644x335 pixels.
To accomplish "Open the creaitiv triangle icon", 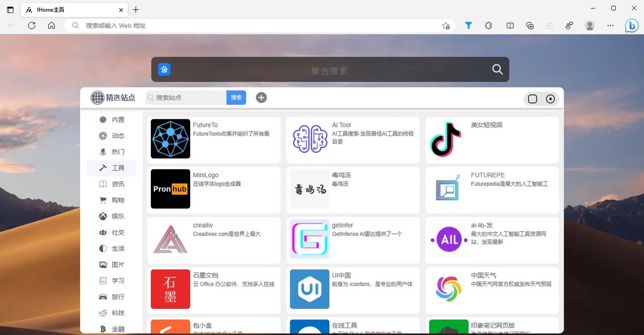I will (x=171, y=239).
